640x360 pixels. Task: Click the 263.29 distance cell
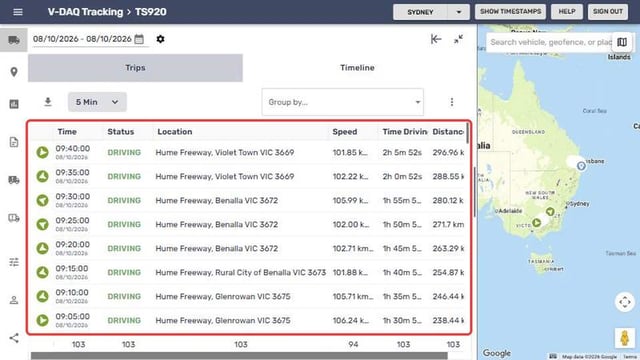(448, 248)
